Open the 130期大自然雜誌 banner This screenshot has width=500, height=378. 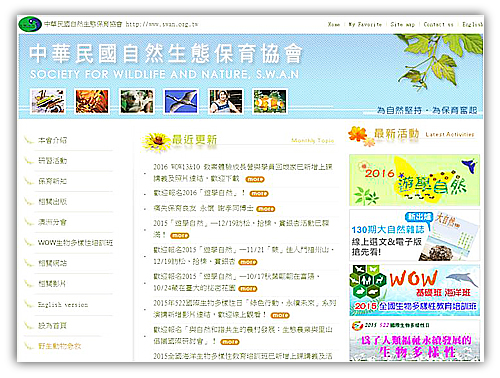point(414,235)
